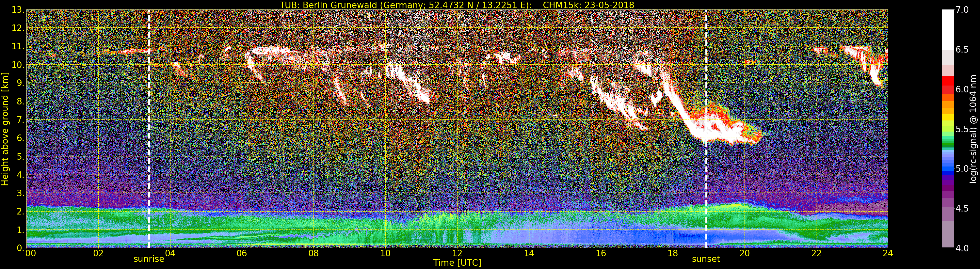Screen dimensions: 980x269
Task: Click the '2.' height axis tick label
Action: coord(20,211)
